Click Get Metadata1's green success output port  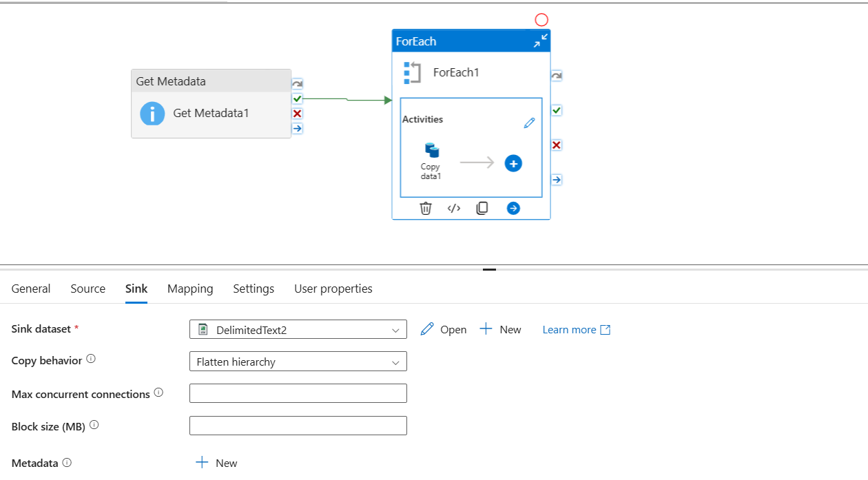click(296, 98)
